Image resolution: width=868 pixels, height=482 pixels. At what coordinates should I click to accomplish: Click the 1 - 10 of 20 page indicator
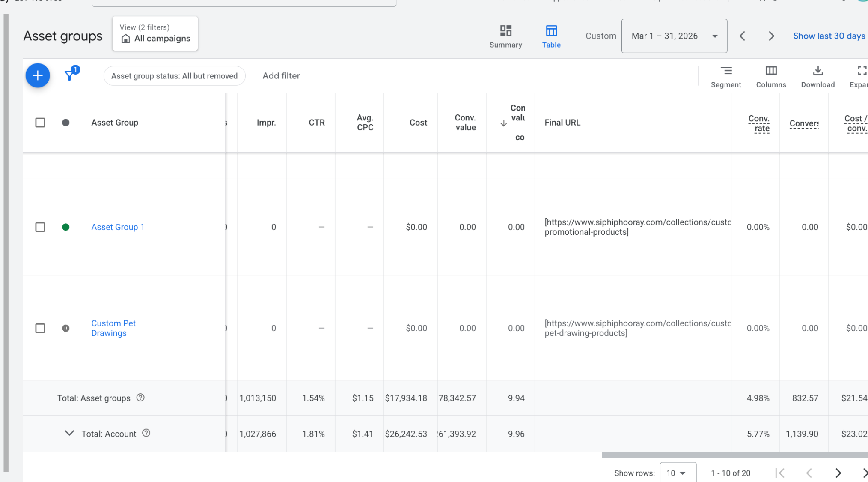tap(731, 473)
